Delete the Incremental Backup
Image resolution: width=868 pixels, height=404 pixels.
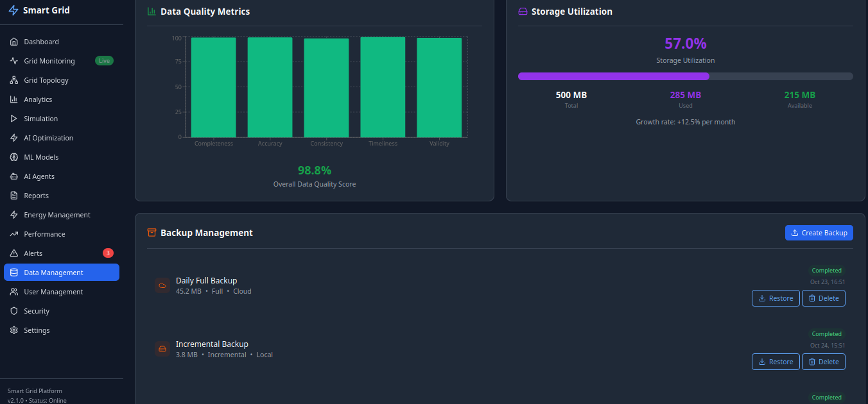click(824, 362)
